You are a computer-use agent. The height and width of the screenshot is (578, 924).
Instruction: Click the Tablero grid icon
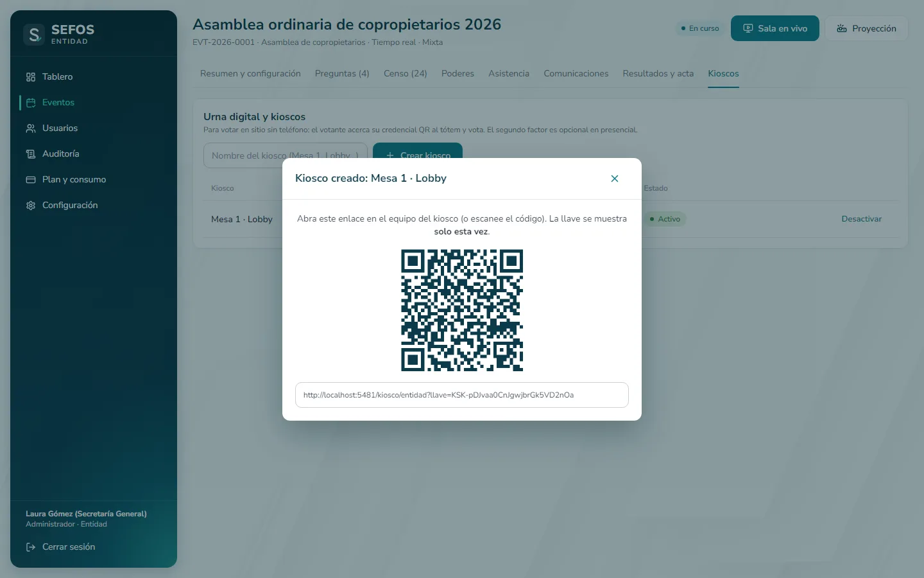31,77
